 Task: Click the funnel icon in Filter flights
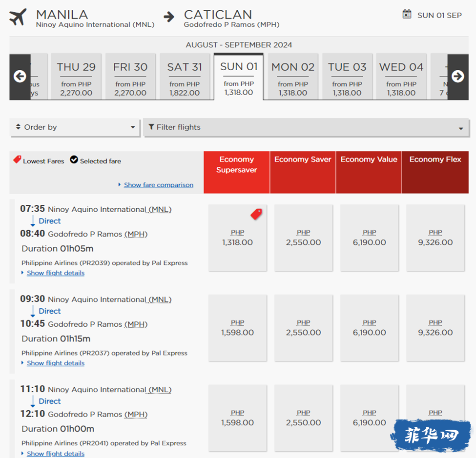pos(151,127)
